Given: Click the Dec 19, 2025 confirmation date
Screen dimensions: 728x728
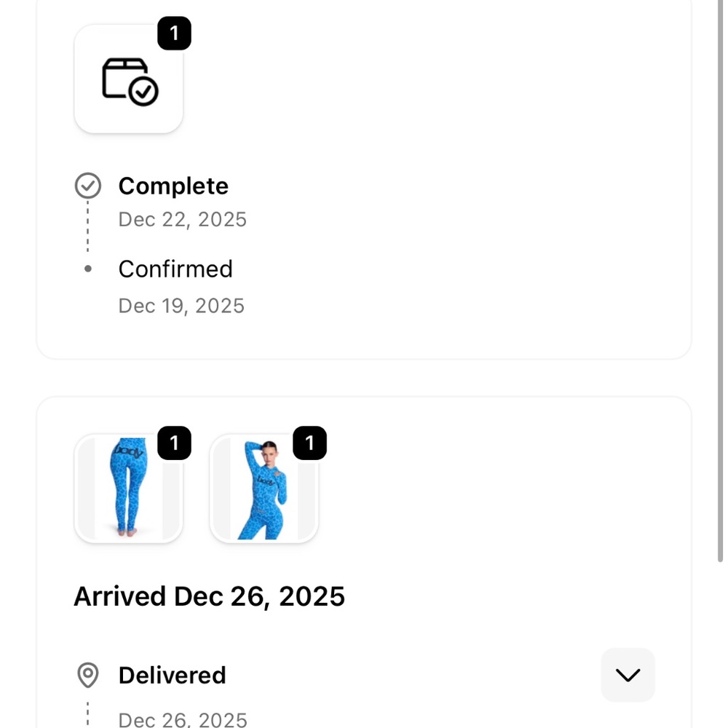Looking at the screenshot, I should 181,306.
